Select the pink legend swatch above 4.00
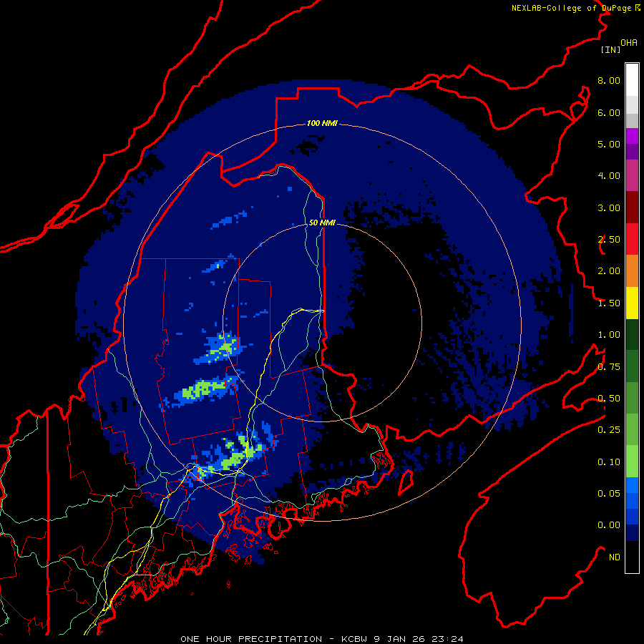Image resolution: width=644 pixels, height=644 pixels. pos(632,175)
